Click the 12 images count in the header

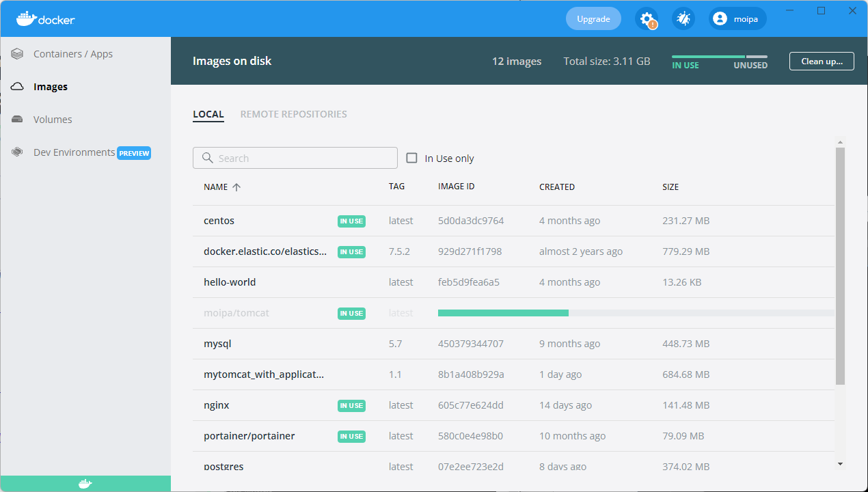tap(517, 61)
